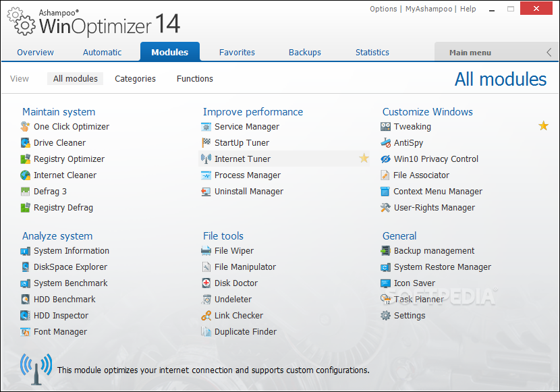Toggle favorite star for Internet Tuner
The image size is (560, 392).
click(x=364, y=158)
